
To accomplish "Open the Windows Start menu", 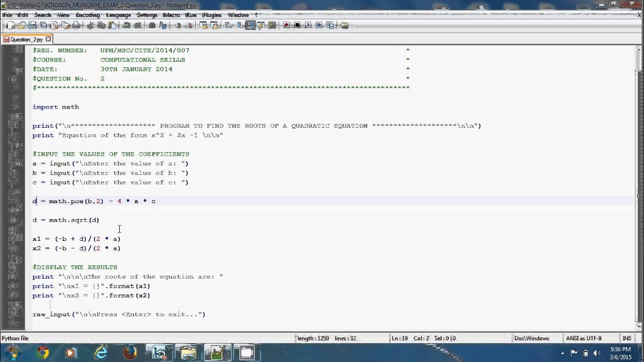I will [x=13, y=352].
